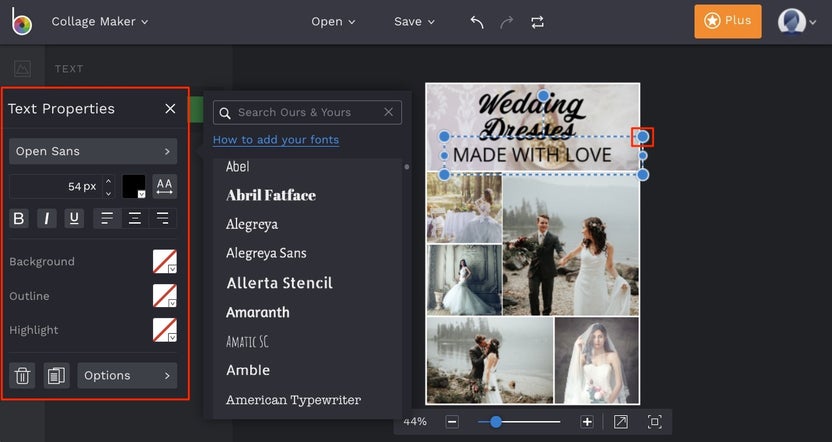Click the 44% zoom percentage label

tap(415, 422)
